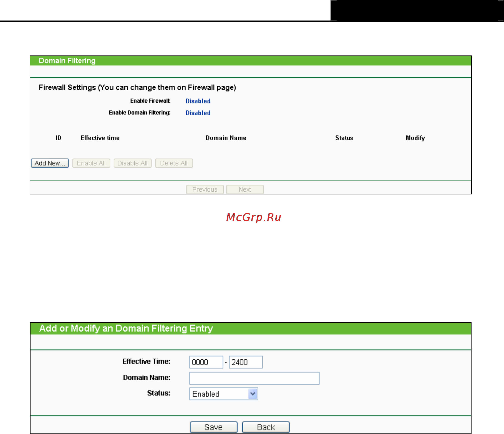The image size is (504, 434).
Task: Click the Delete All button
Action: [x=174, y=163]
